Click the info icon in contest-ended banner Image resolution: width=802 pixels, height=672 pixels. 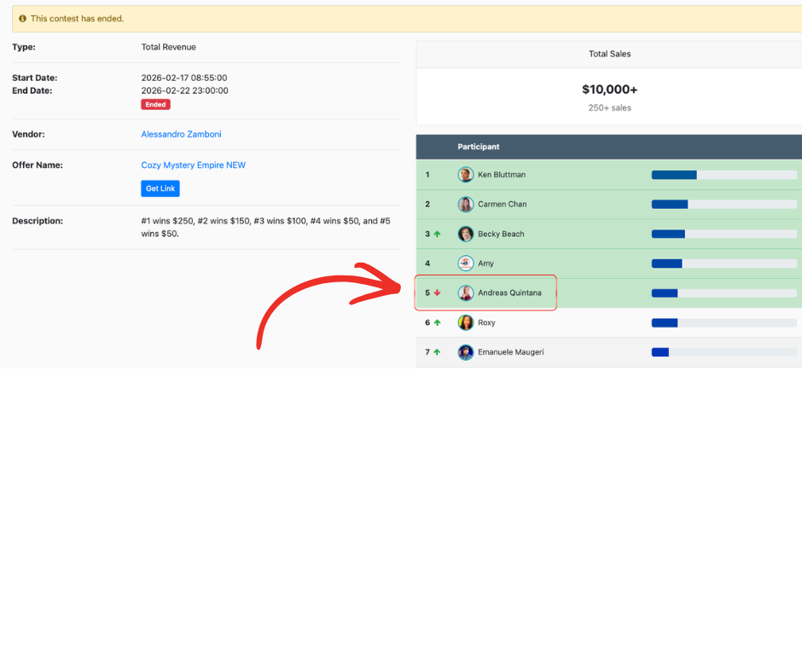point(23,19)
